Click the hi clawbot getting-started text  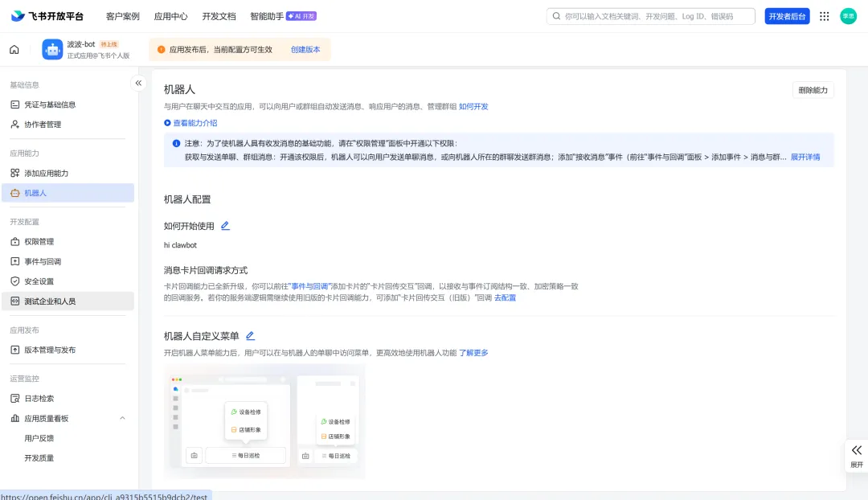(x=180, y=245)
